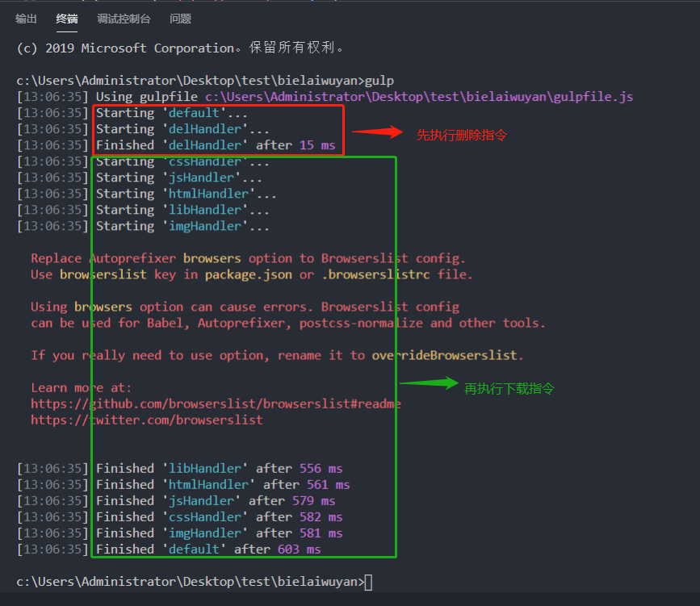Open the 调试控制台 tab
Image resolution: width=700 pixels, height=606 pixels.
(124, 19)
